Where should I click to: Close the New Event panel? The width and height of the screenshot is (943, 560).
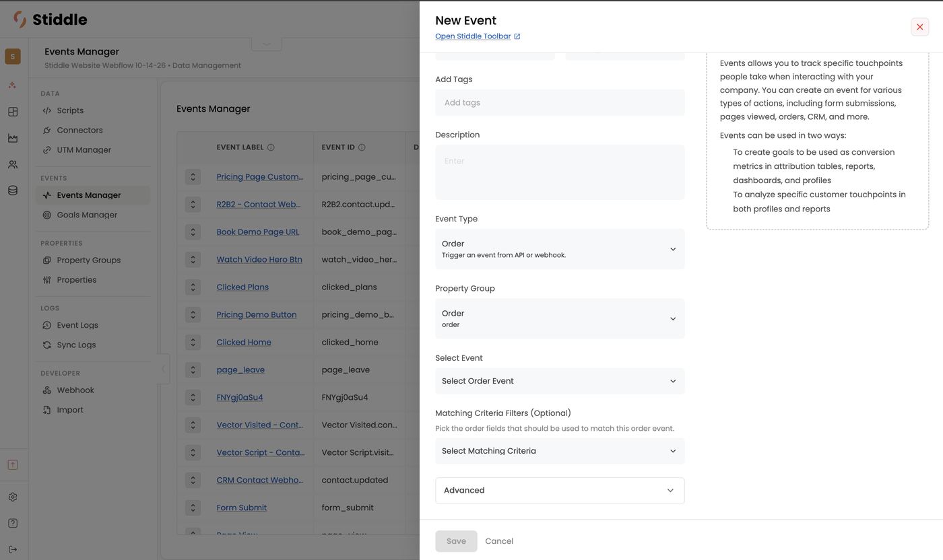(x=919, y=27)
